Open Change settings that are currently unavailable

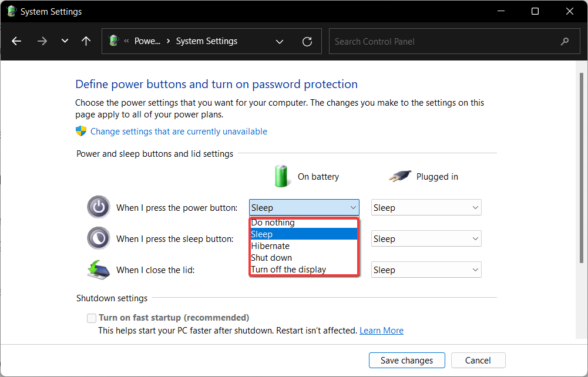click(179, 132)
